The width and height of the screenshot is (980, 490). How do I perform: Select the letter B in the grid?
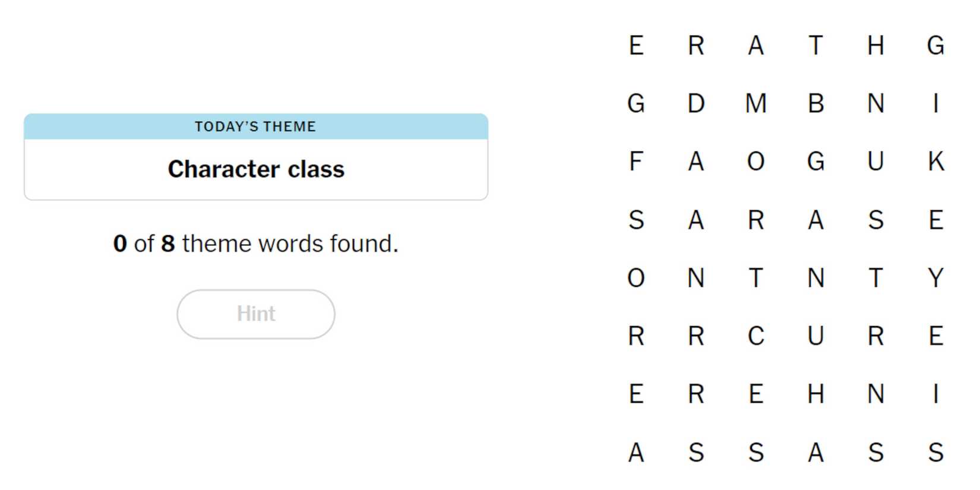(x=815, y=103)
